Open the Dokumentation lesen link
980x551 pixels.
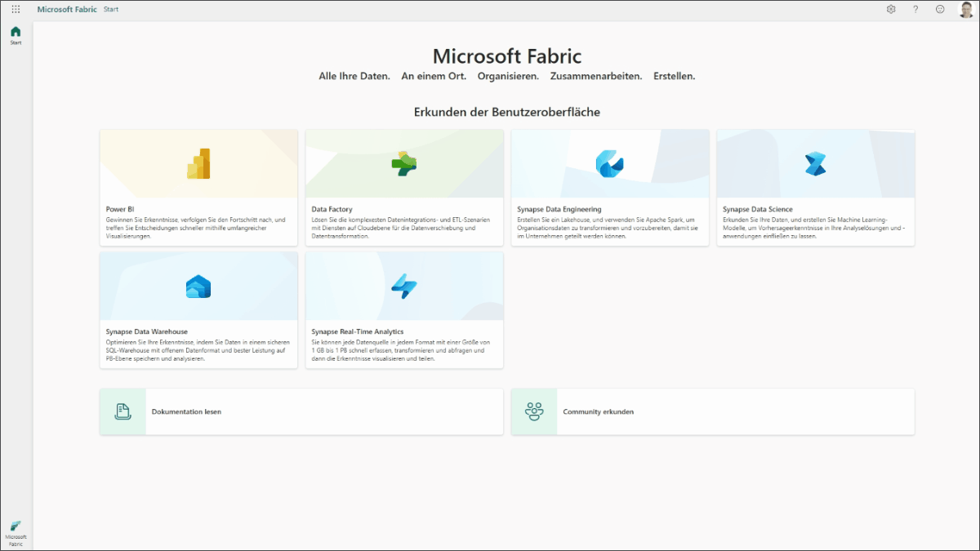coord(186,412)
